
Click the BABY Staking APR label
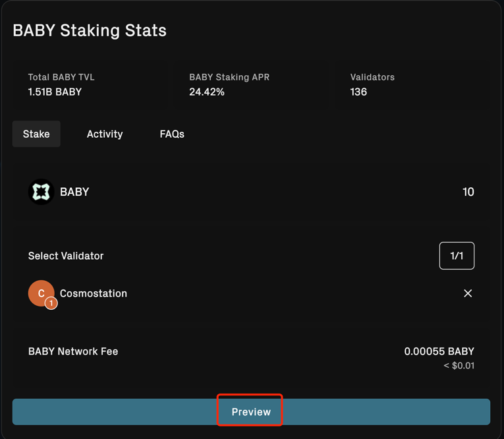pos(229,77)
